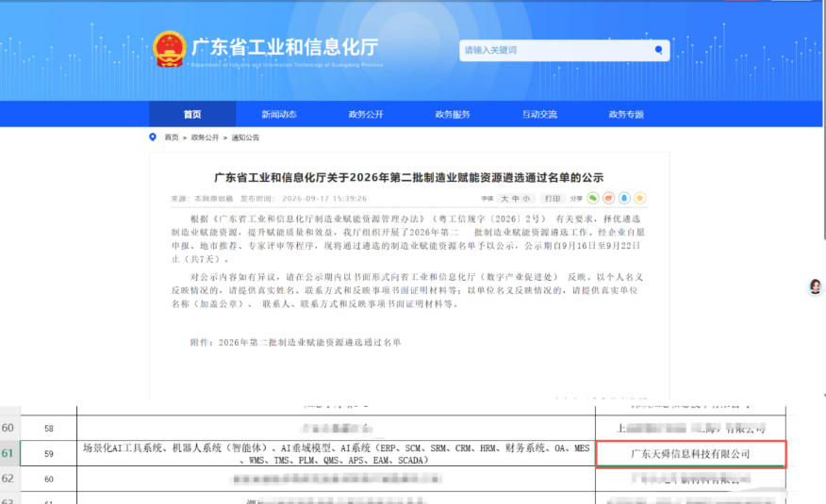The width and height of the screenshot is (826, 504).
Task: Share the article via WeChat icon
Action: (593, 198)
